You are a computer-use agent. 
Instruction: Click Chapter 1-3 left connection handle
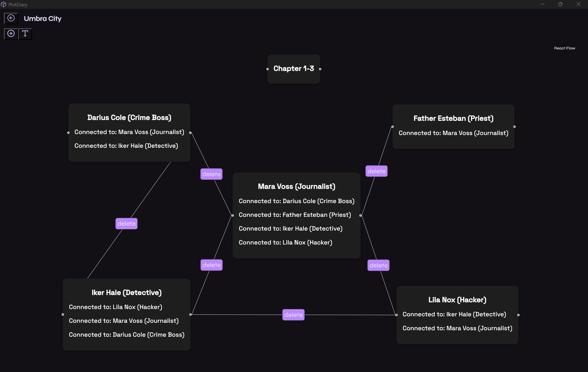click(267, 69)
